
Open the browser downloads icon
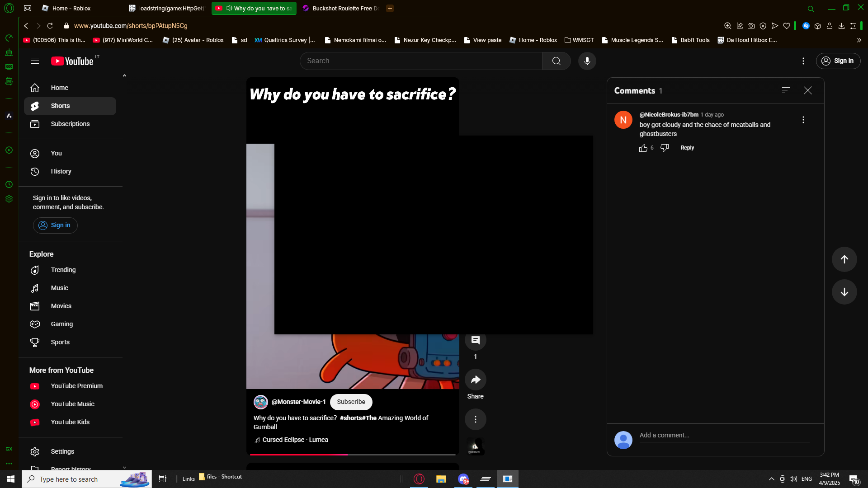click(841, 26)
